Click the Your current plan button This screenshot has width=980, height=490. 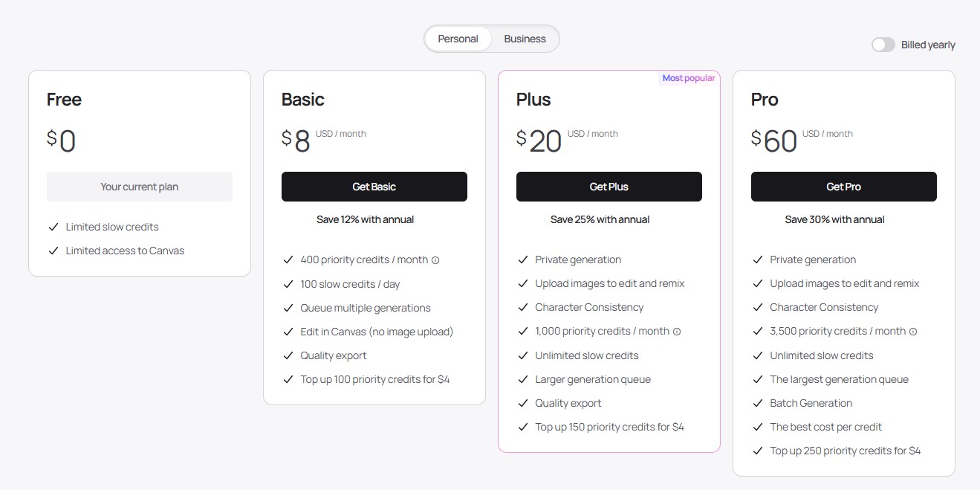[140, 187]
